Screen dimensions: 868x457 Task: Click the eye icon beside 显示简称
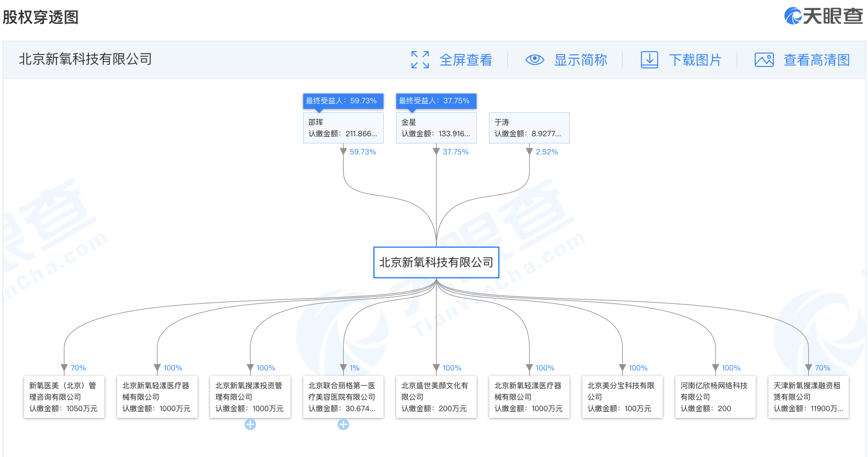534,60
